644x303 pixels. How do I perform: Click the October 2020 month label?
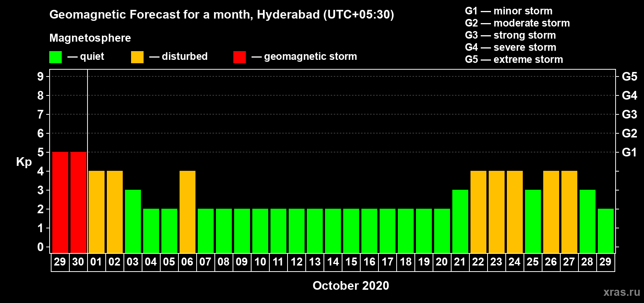pos(351,286)
